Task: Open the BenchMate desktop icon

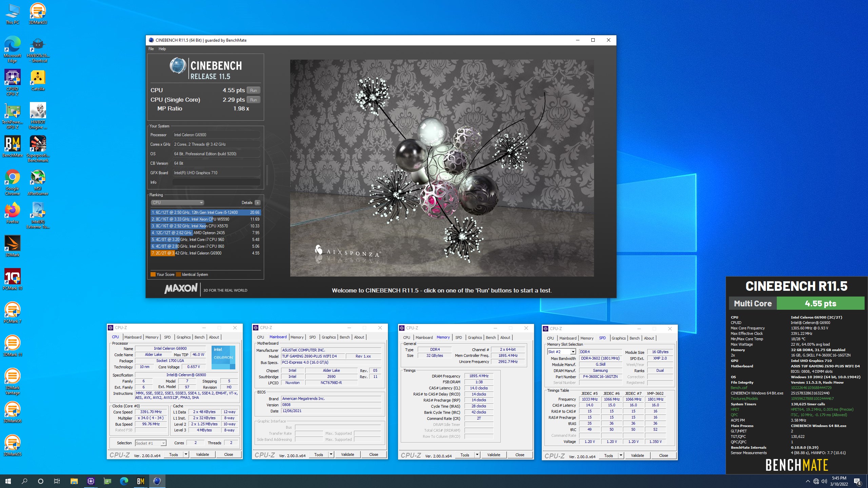Action: click(12, 147)
